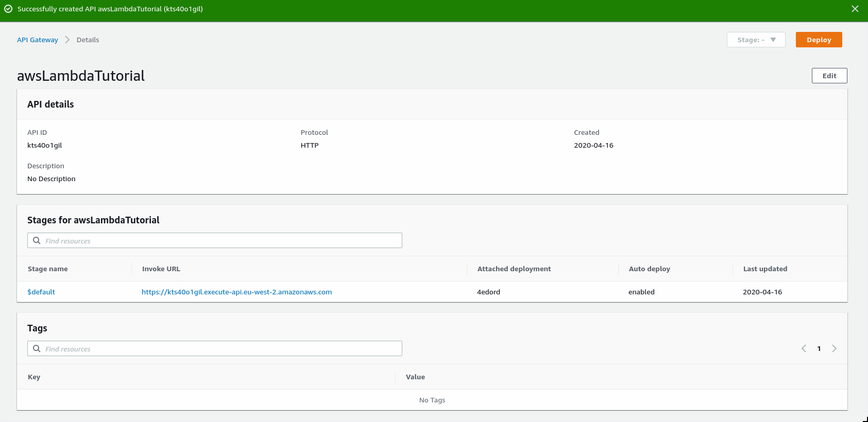The image size is (868, 422).
Task: Focus the Stages Find resources search field
Action: [215, 240]
